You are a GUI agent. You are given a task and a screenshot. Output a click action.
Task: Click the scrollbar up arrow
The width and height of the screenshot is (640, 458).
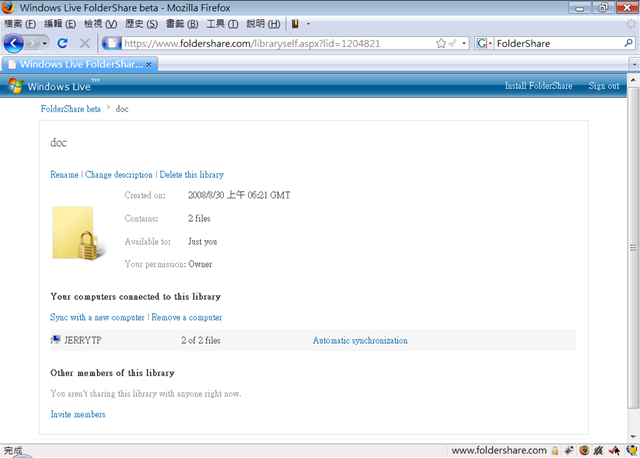[x=633, y=80]
